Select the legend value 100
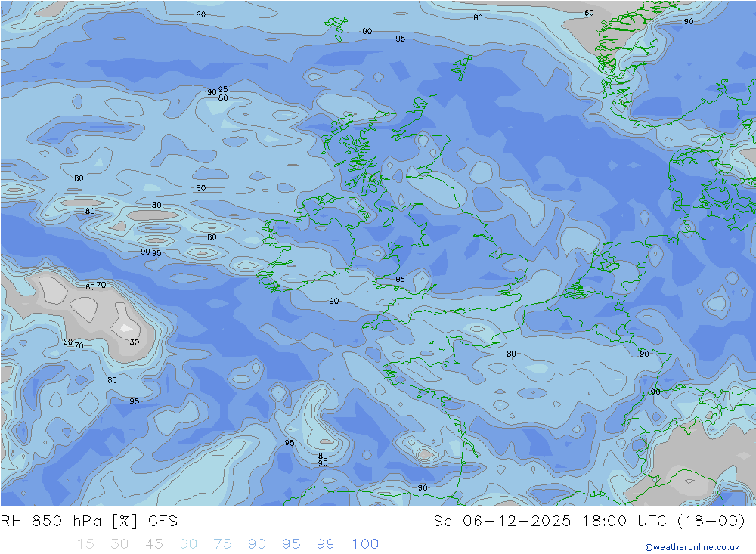Viewport: 756px width, 554px height. (365, 544)
